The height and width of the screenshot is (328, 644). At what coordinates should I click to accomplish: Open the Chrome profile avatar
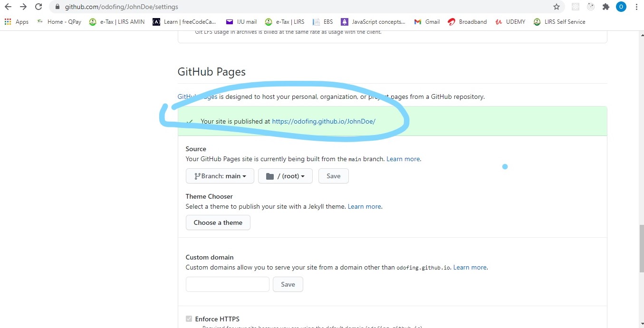pos(621,7)
